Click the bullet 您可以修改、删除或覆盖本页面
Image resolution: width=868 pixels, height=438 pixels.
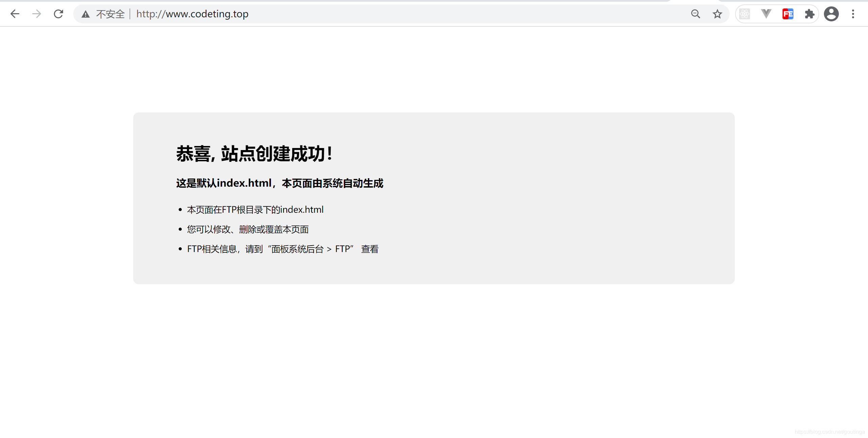pos(248,229)
